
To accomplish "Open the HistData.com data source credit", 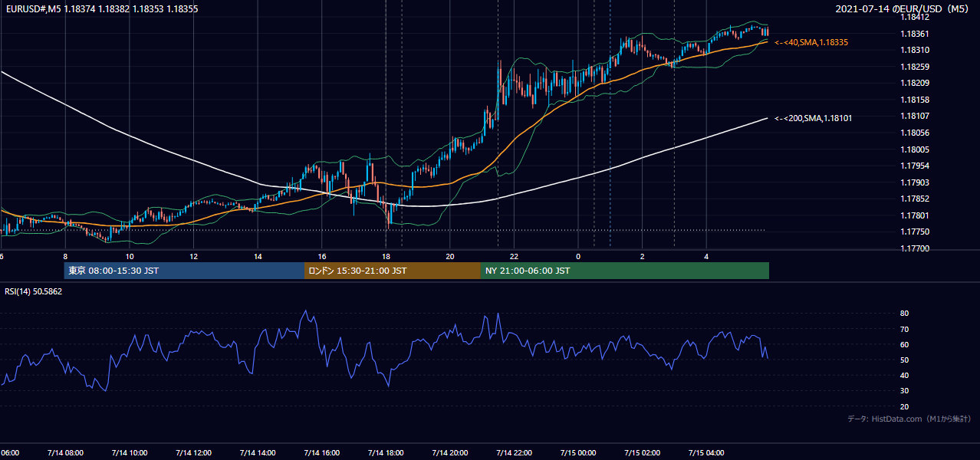I will tap(909, 419).
